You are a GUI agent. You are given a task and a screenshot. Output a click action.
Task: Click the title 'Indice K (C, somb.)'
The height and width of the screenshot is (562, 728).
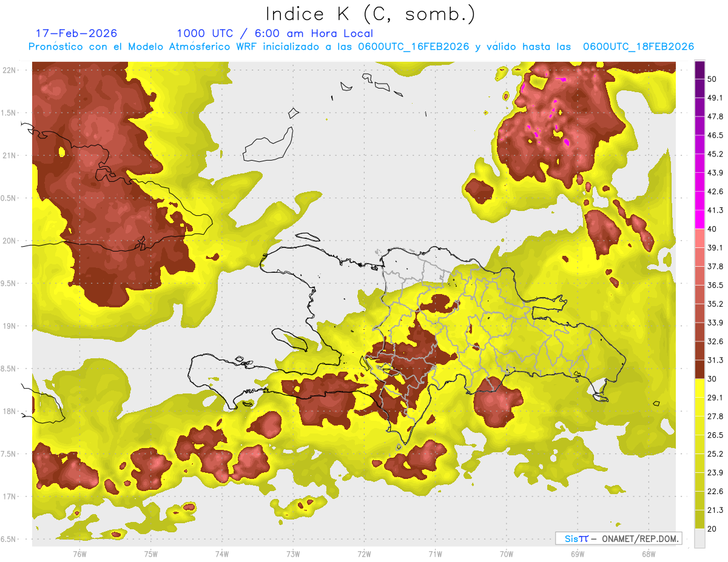tap(370, 14)
